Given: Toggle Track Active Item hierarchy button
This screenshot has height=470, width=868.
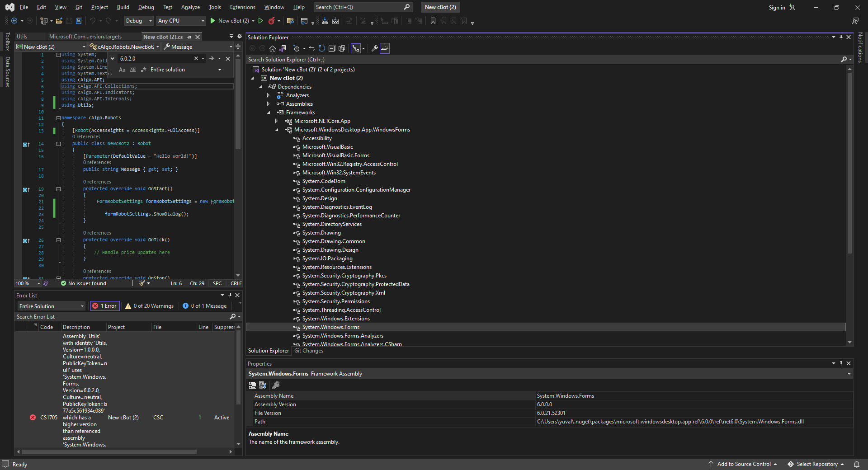Looking at the screenshot, I should (x=356, y=48).
